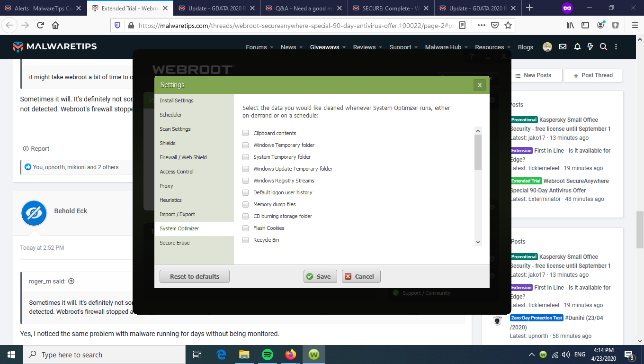Open the Windows notification center

tap(629, 355)
